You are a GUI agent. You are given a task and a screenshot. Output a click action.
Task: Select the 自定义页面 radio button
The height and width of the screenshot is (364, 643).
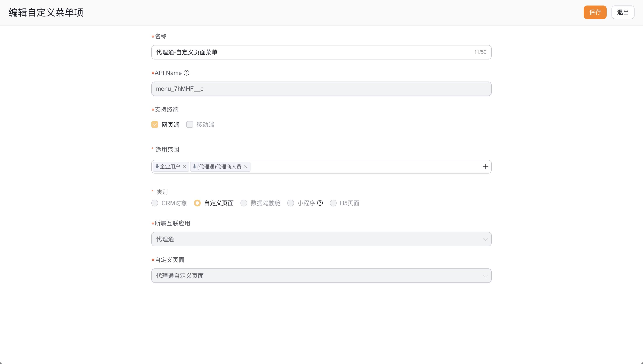(197, 203)
